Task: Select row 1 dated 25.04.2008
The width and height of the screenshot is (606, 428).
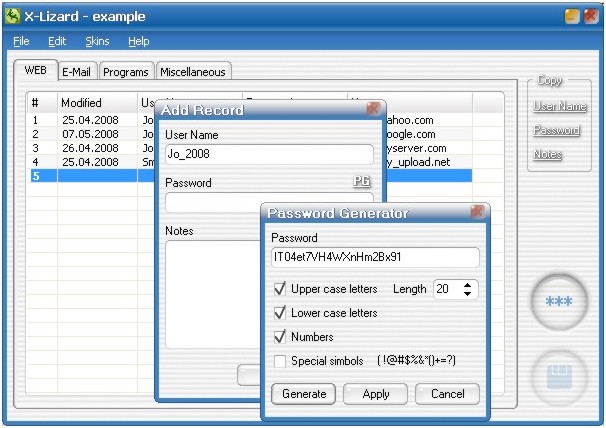Action: (x=251, y=120)
